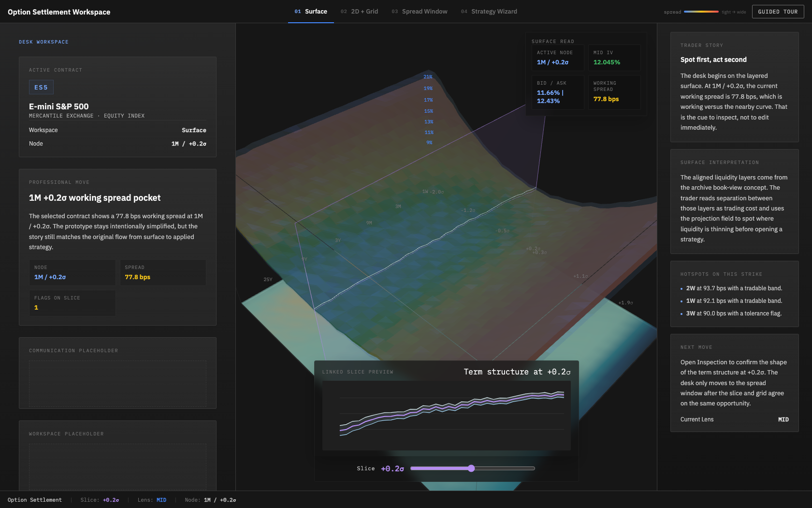Open the Spread Window tab
Image resolution: width=812 pixels, height=508 pixels.
coord(420,12)
